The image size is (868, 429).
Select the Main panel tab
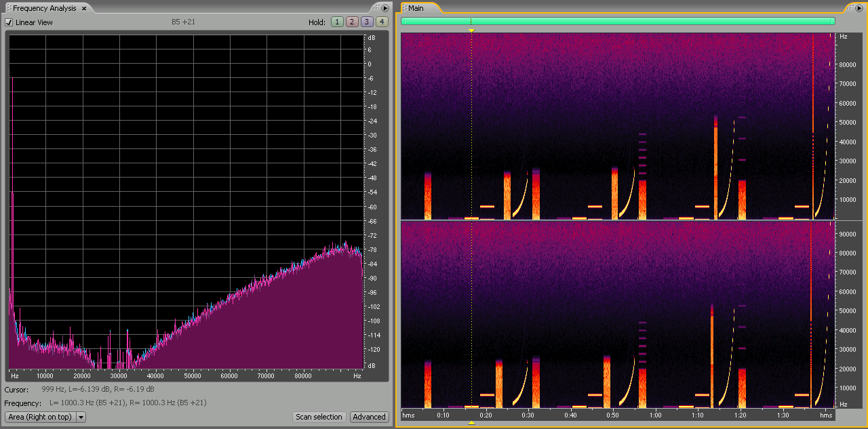coord(416,8)
